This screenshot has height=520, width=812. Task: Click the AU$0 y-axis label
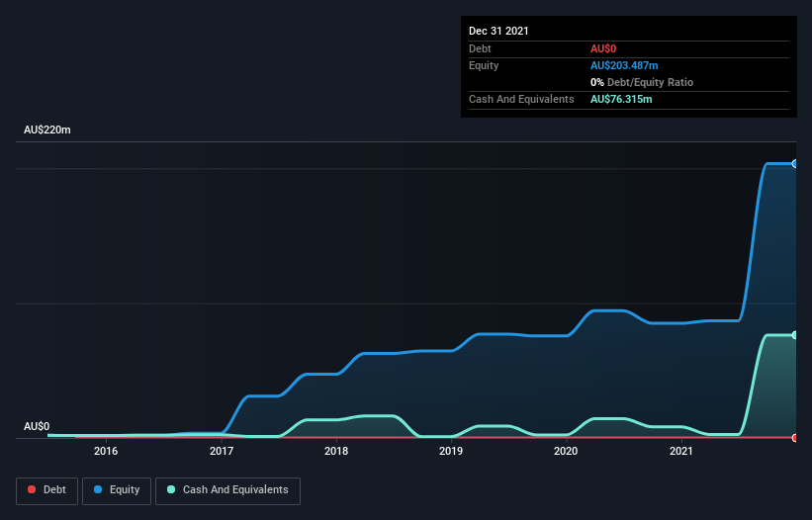click(37, 426)
